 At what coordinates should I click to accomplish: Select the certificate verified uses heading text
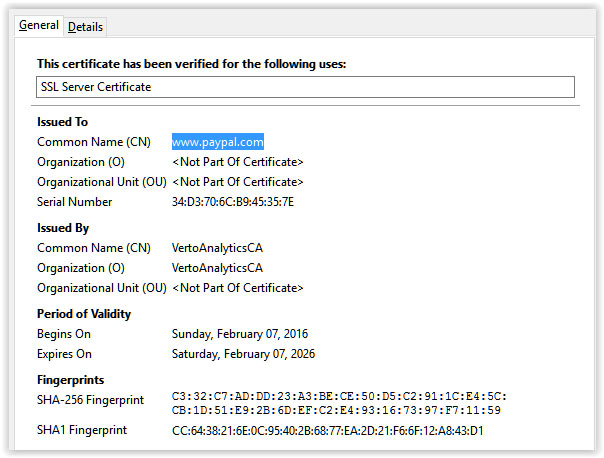[191, 64]
